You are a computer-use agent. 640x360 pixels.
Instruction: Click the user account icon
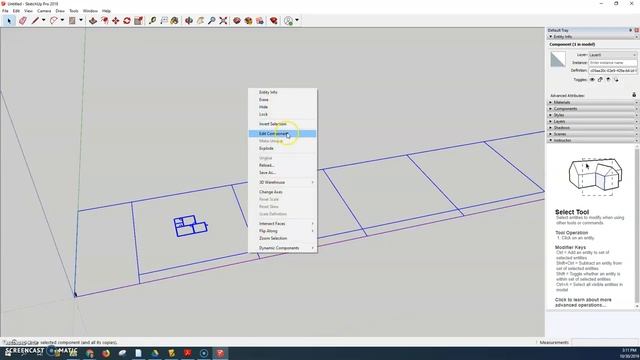coord(289,20)
